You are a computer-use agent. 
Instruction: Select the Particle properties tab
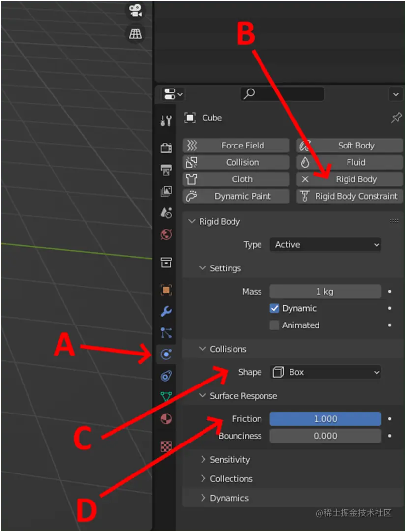tap(166, 332)
